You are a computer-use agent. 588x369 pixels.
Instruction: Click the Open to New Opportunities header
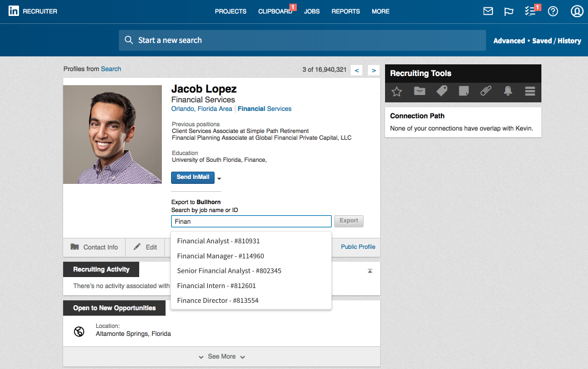115,308
